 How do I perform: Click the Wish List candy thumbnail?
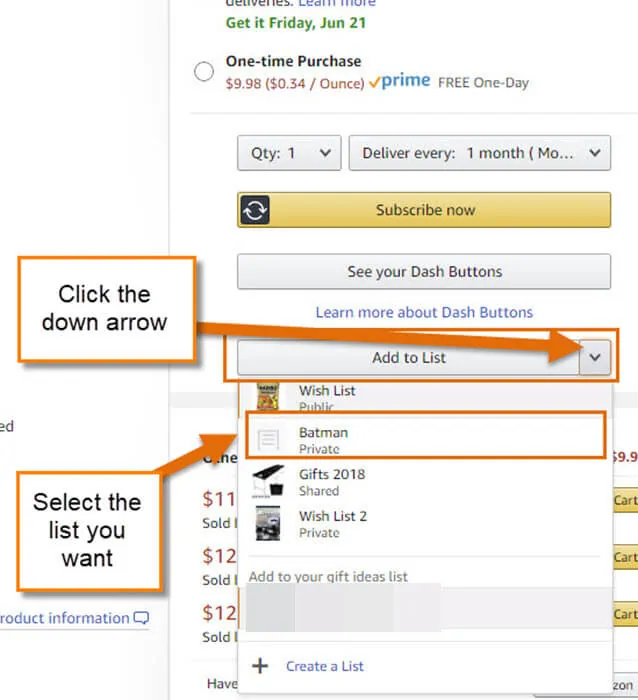(x=268, y=396)
